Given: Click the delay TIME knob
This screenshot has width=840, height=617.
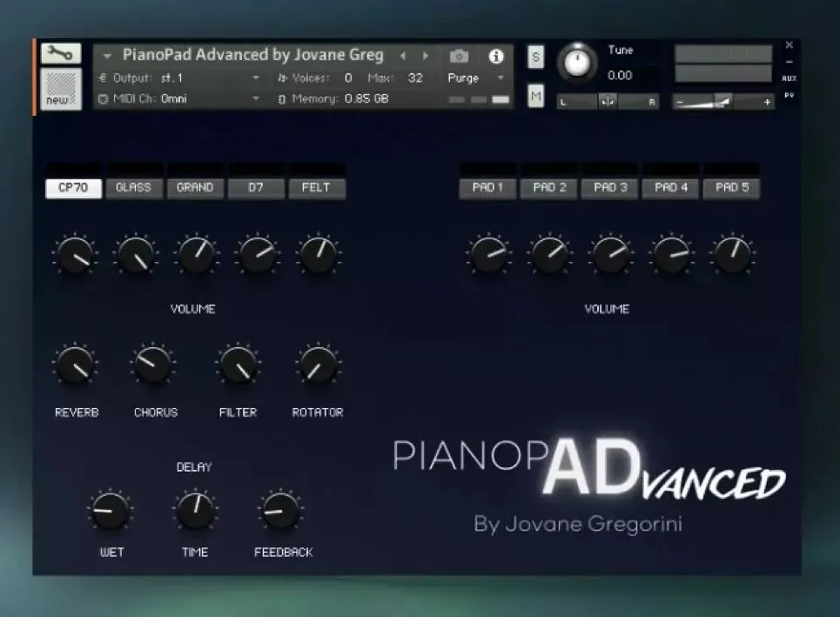Looking at the screenshot, I should click(196, 509).
